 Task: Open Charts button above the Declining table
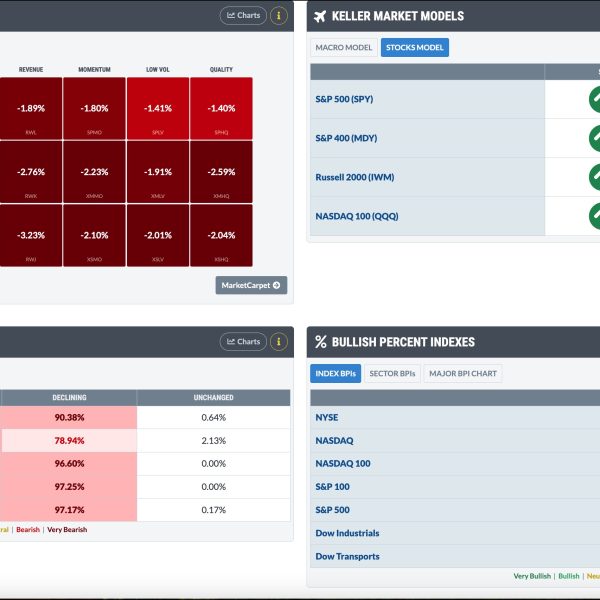(243, 342)
